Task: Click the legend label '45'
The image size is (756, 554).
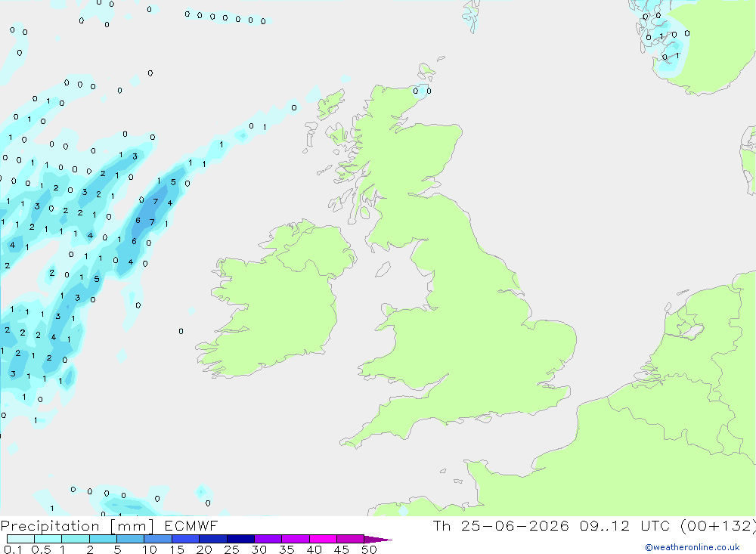Action: 342,549
